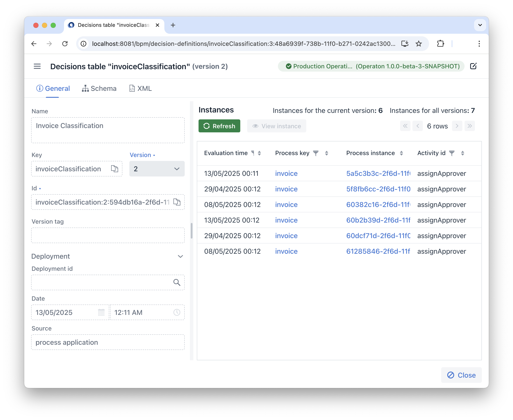
Task: Click the View instance button
Action: [277, 126]
